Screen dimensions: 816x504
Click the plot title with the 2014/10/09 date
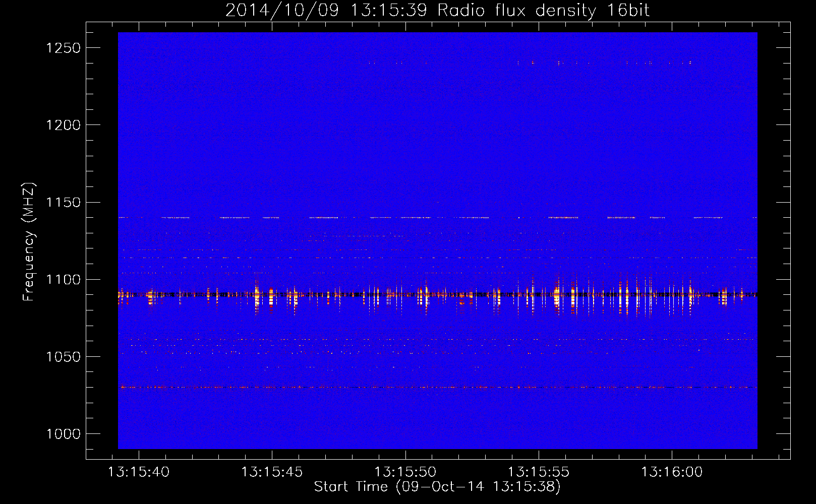[437, 11]
